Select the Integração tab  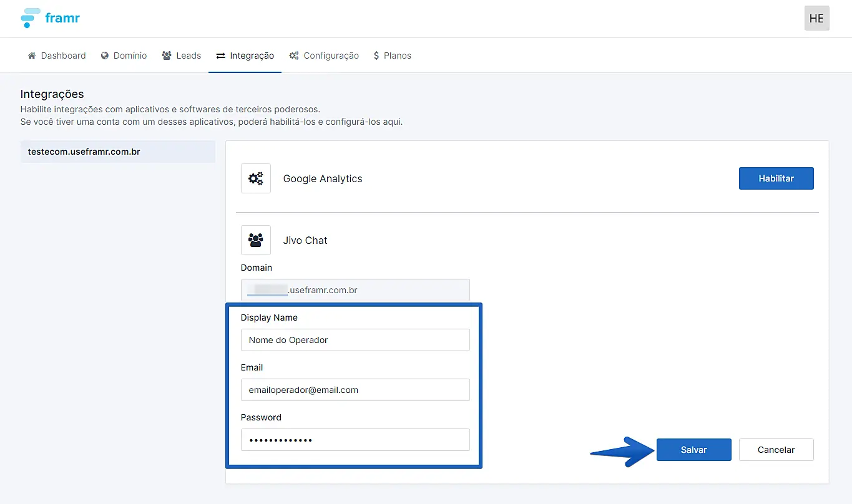click(x=245, y=56)
